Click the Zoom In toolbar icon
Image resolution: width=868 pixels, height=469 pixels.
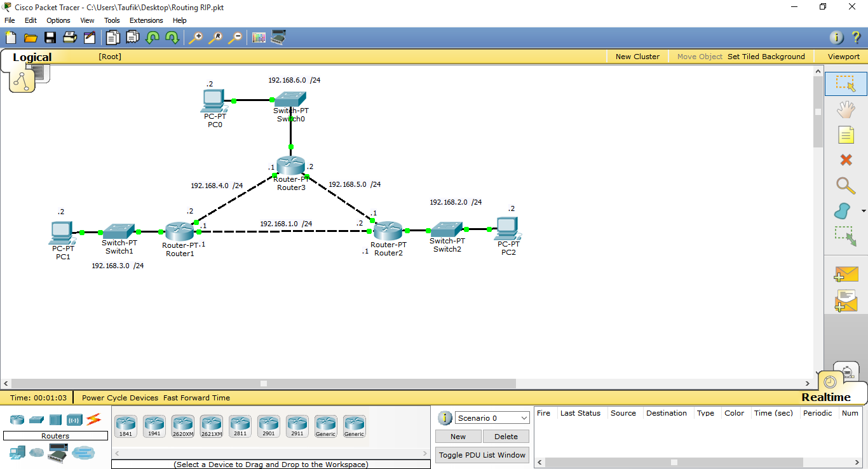click(196, 37)
